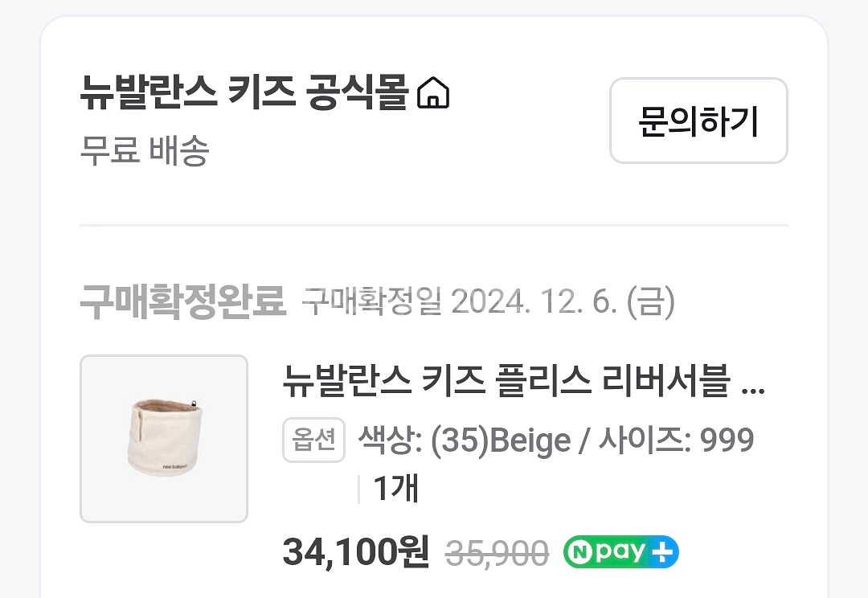Open the product image thumbnail
Viewport: 868px width, 598px height.
(164, 438)
